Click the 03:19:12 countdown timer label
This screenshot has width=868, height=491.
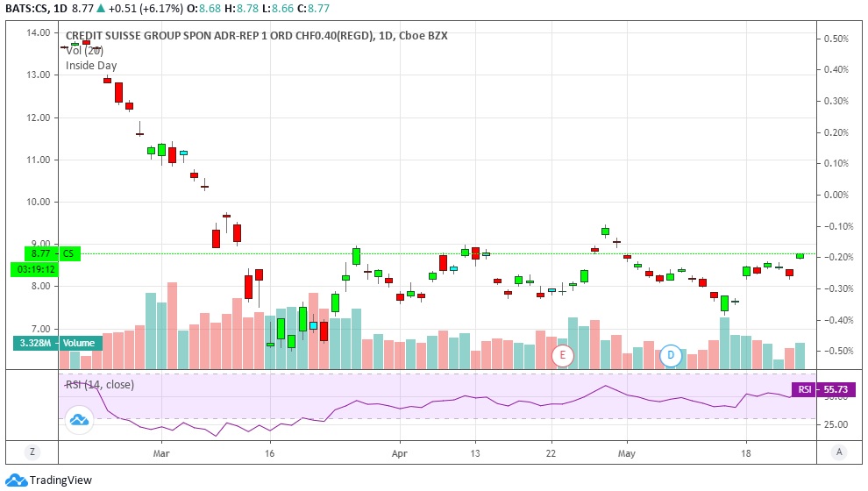coord(35,269)
